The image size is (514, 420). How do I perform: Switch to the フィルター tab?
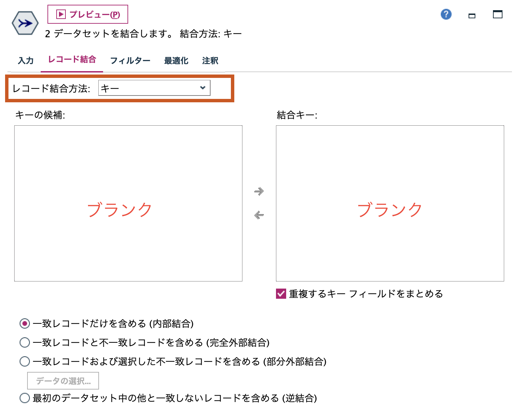130,60
